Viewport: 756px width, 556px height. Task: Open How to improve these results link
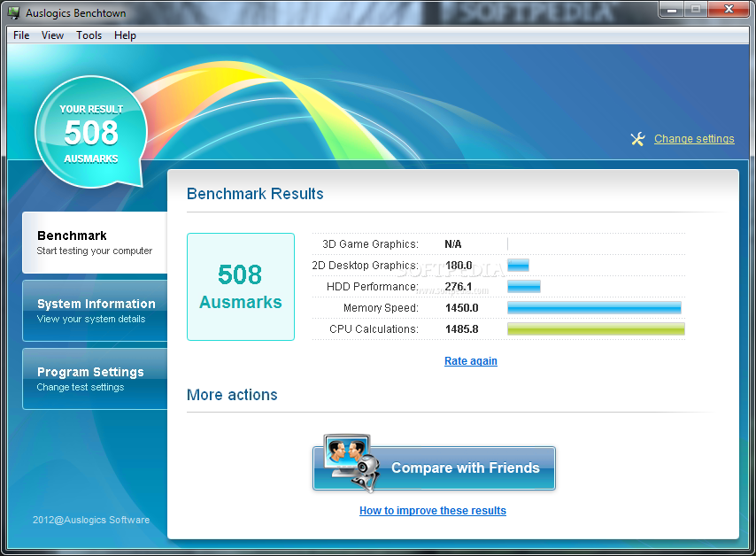pyautogui.click(x=433, y=510)
